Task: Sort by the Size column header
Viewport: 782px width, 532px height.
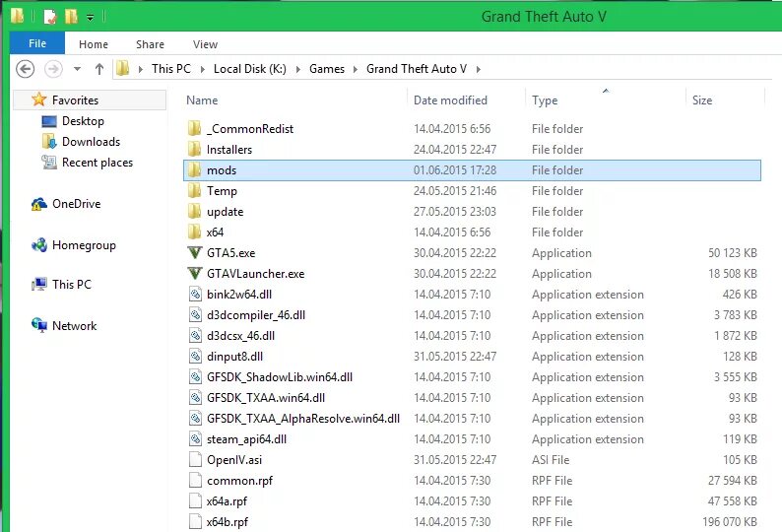Action: tap(701, 100)
